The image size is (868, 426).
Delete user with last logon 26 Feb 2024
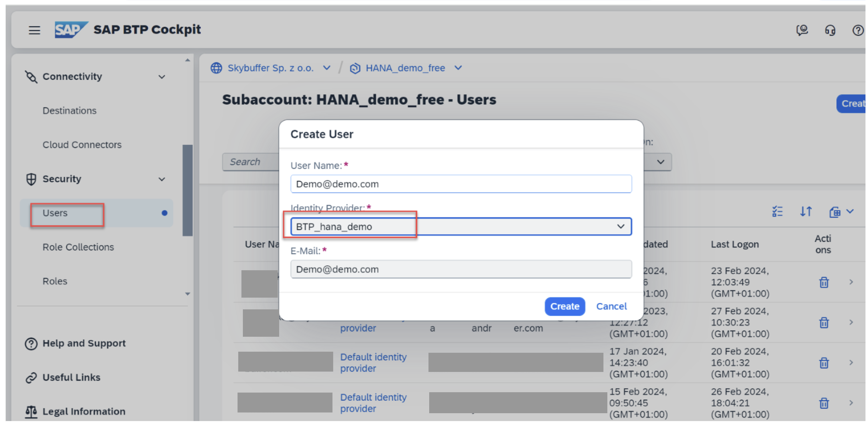pos(824,403)
